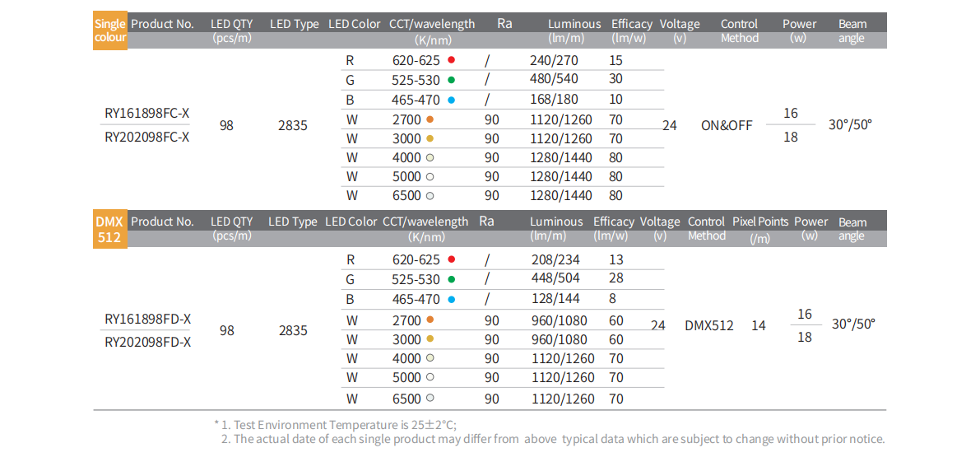
Task: Click the Test Environment Temperature footnote
Action: 339,424
